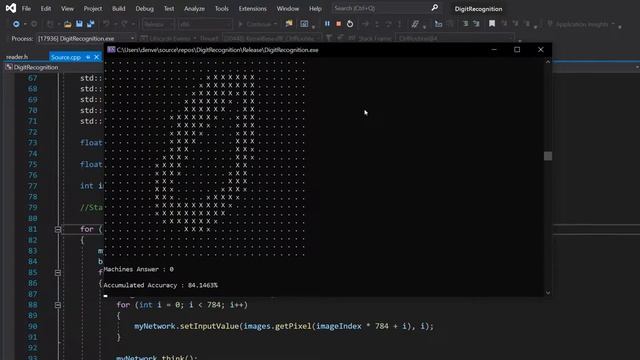Click the Continue debugging button
The height and width of the screenshot is (360, 640).
pyautogui.click(x=254, y=24)
